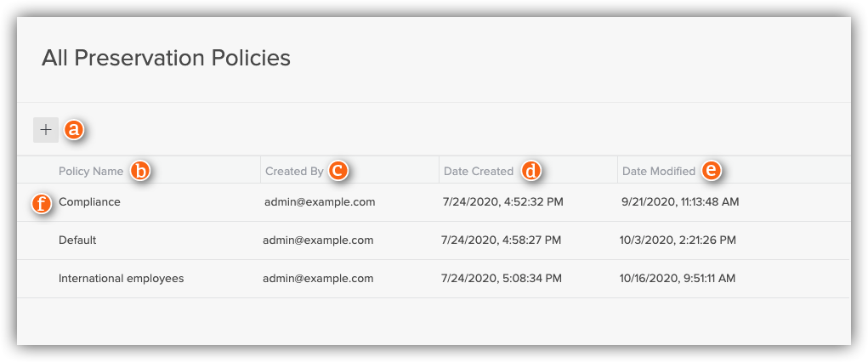Click International employees row's 5:08:34 PM date
This screenshot has width=868, height=362.
tap(501, 278)
